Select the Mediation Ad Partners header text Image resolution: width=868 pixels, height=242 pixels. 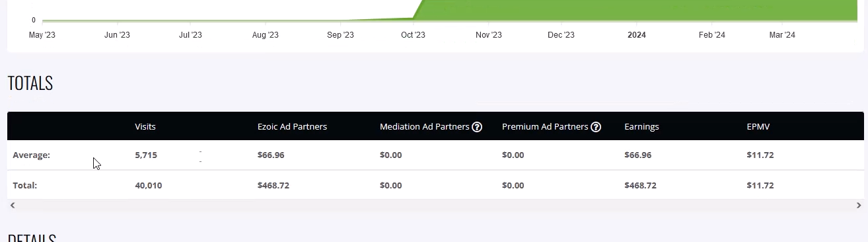pyautogui.click(x=425, y=127)
